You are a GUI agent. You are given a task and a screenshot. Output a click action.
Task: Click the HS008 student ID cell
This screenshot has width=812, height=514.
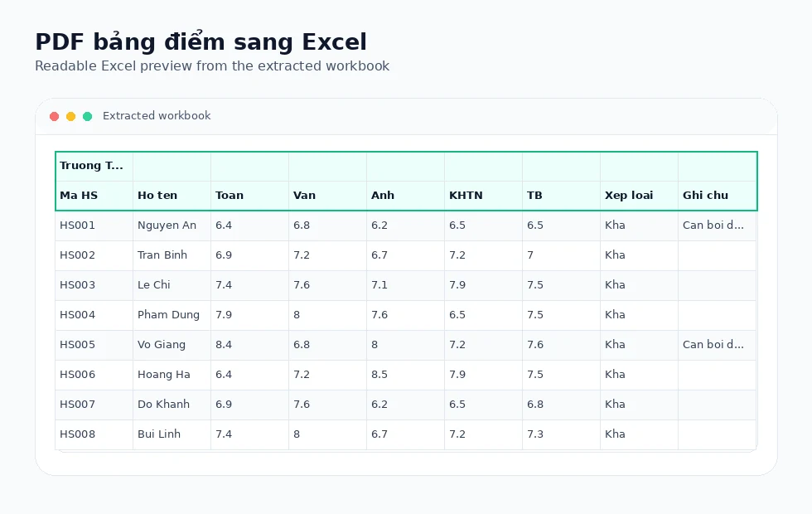(94, 434)
